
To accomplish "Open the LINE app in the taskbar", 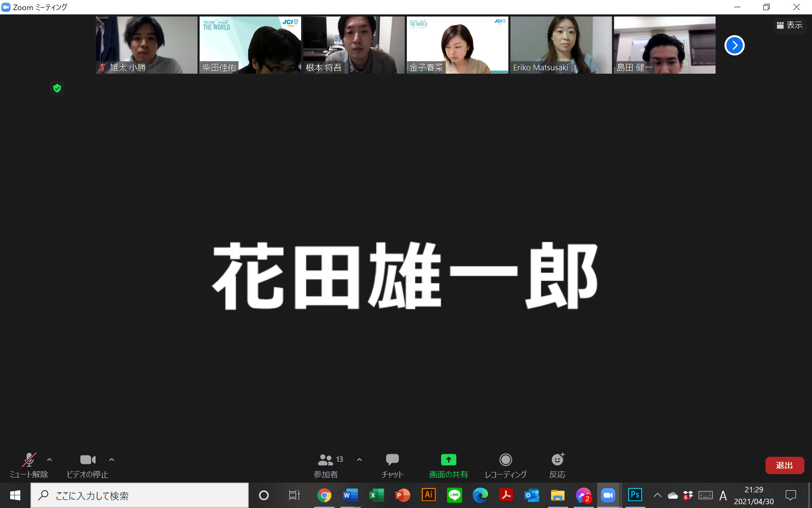I will [454, 495].
